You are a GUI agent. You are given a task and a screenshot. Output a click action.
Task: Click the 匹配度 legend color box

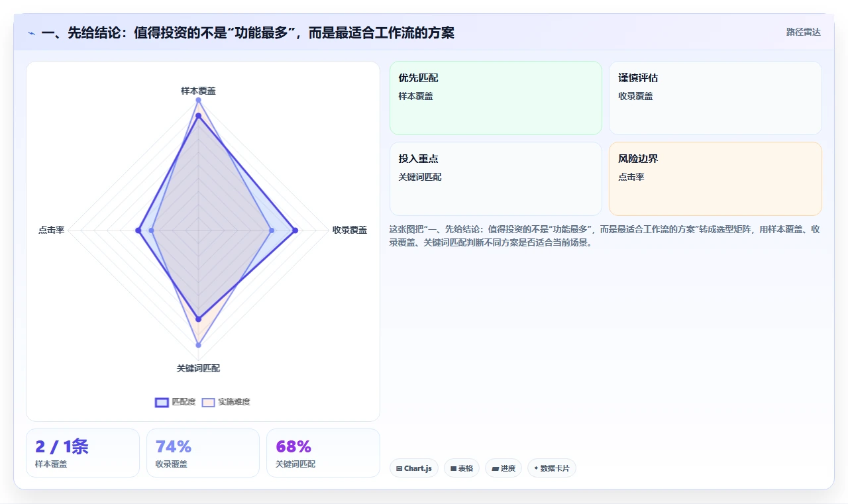coord(162,402)
